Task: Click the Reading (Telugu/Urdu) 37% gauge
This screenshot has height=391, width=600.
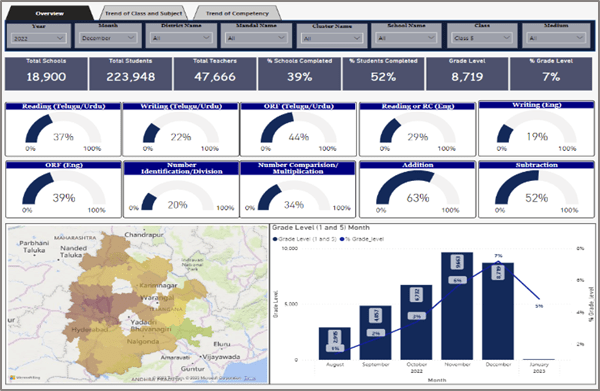Action: click(x=63, y=129)
